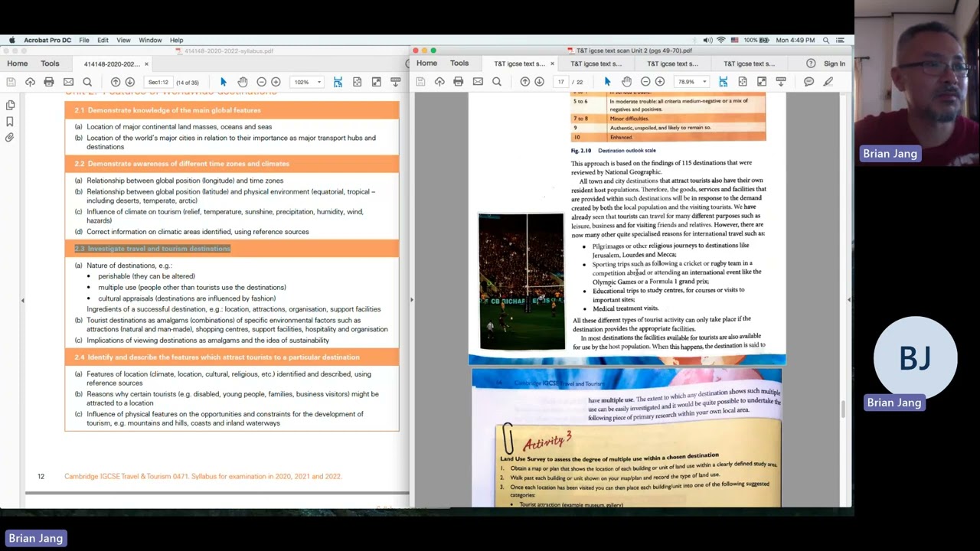Viewport: 980px width, 551px height.
Task: Open search in the T&T scan window
Action: click(x=497, y=82)
